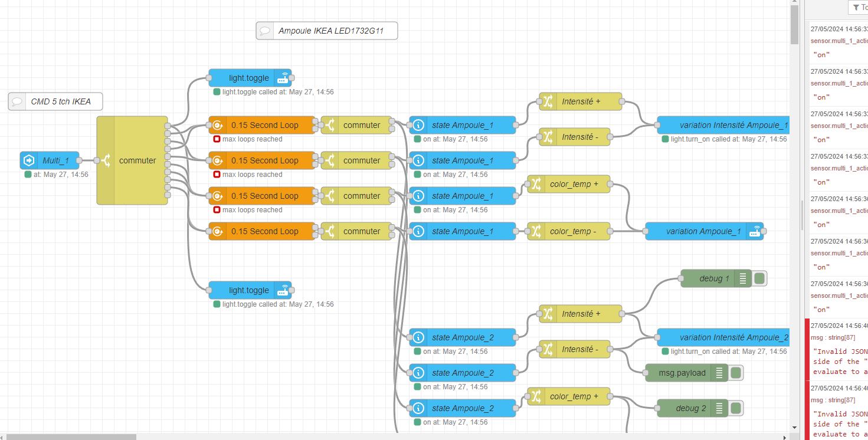Click the list icon on the msg.payload debug node
The height and width of the screenshot is (440, 868).
pyautogui.click(x=719, y=373)
